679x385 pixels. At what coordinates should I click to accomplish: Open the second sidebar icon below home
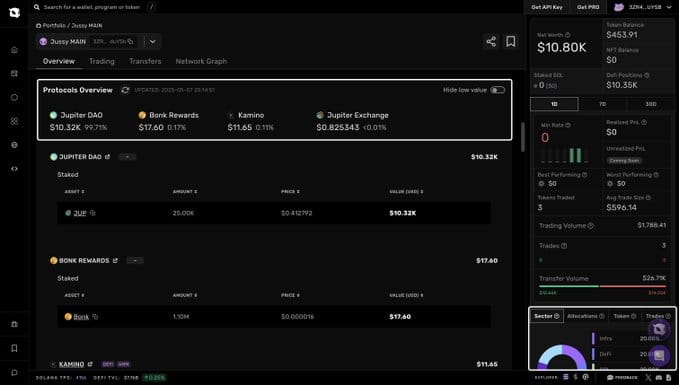(x=14, y=74)
